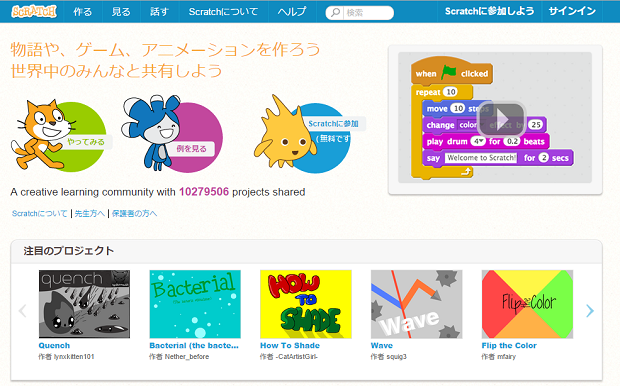Open author Nether_before profile

click(187, 357)
